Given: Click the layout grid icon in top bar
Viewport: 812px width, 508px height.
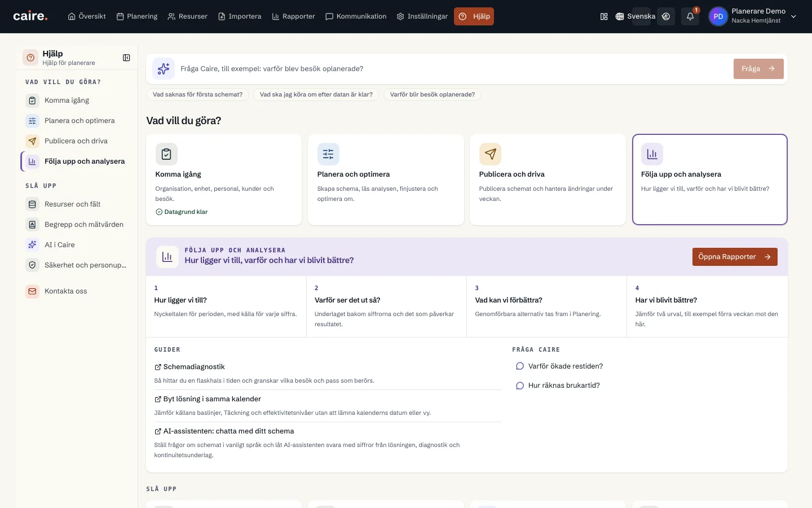Looking at the screenshot, I should pyautogui.click(x=604, y=16).
